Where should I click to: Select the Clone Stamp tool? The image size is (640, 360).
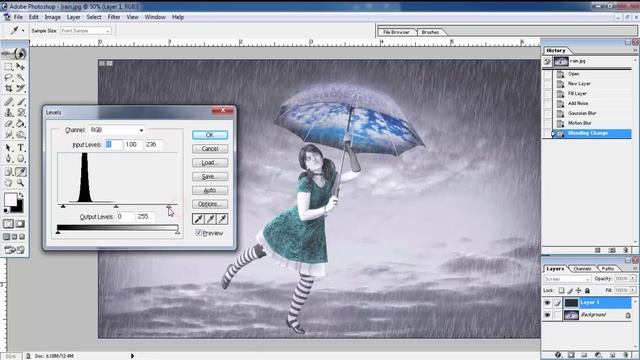[x=8, y=113]
